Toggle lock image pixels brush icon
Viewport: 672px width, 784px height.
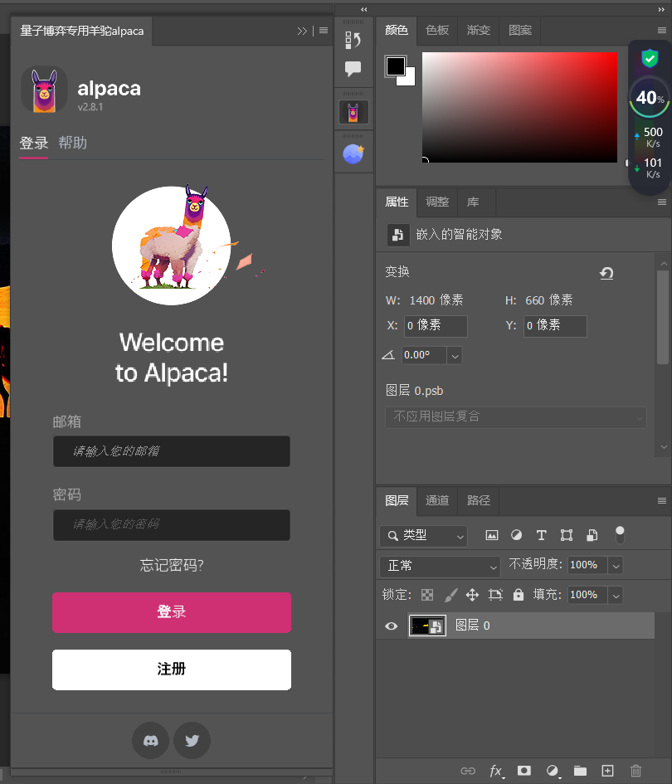coord(450,595)
